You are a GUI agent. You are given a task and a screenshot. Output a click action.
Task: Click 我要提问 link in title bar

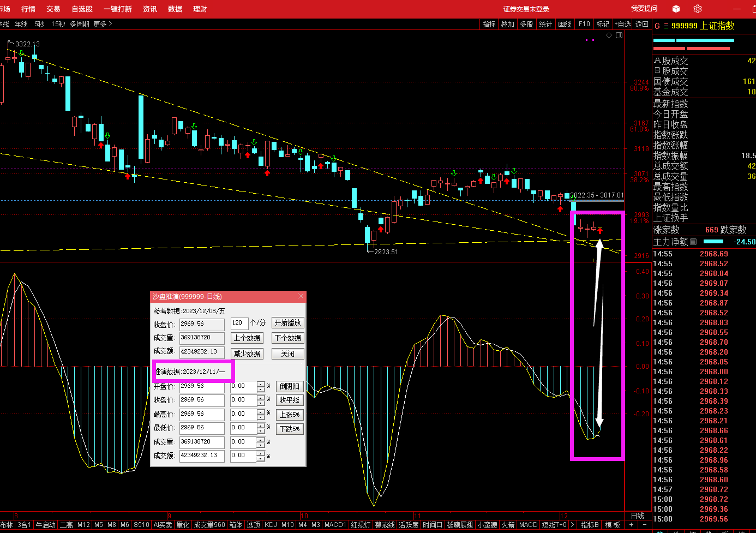pos(644,9)
